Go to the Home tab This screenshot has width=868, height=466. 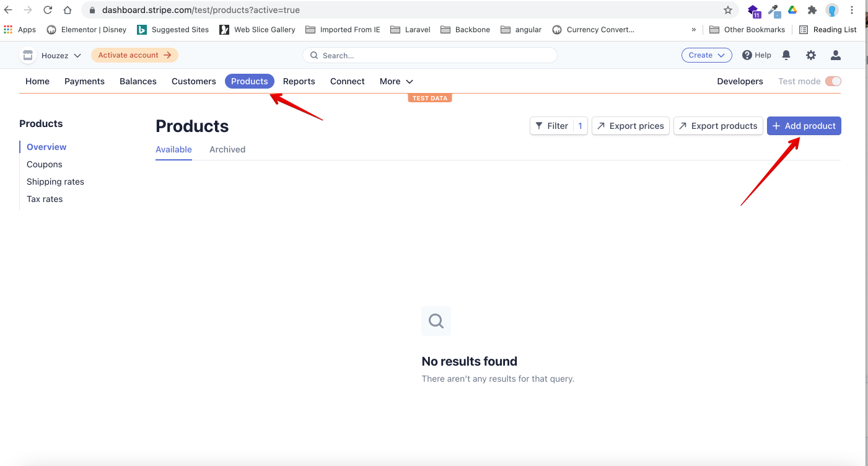(x=37, y=81)
